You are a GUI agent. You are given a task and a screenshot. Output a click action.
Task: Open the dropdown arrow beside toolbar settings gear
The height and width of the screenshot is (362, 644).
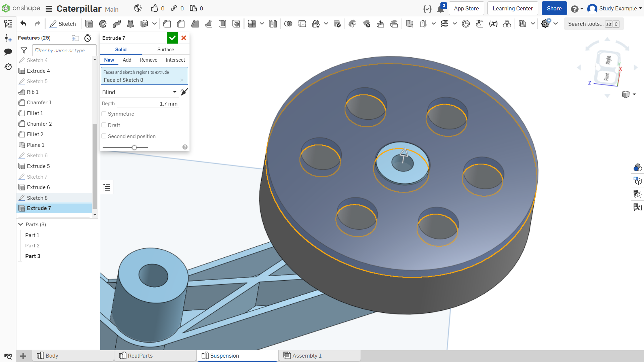click(556, 24)
